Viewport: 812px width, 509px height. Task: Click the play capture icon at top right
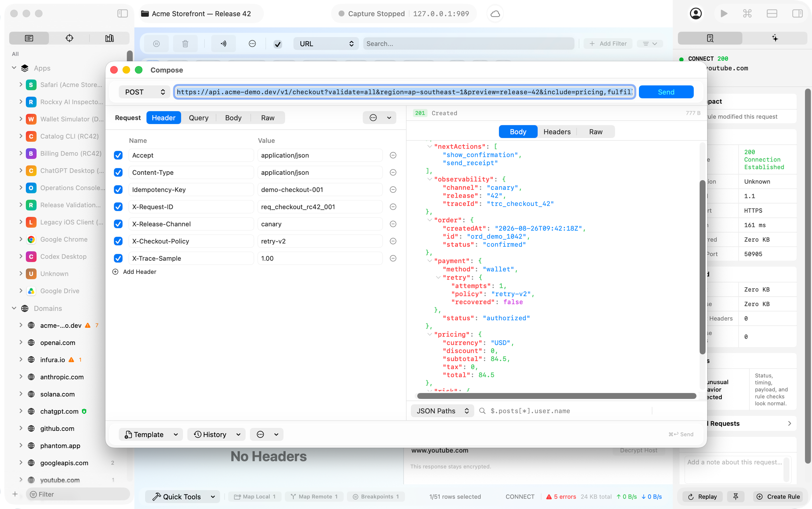[724, 14]
